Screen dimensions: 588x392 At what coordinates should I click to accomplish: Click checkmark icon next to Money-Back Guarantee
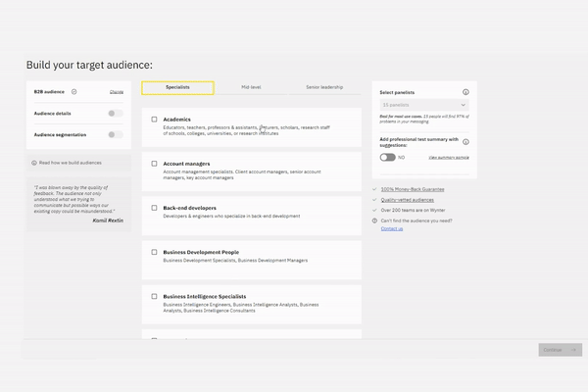click(x=374, y=189)
